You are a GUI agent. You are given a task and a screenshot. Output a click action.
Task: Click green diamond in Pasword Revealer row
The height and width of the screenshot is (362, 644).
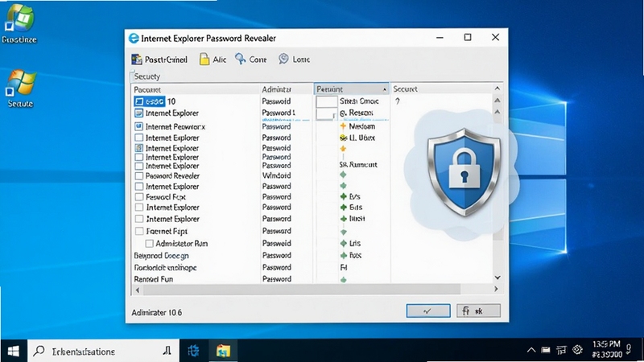pyautogui.click(x=344, y=175)
